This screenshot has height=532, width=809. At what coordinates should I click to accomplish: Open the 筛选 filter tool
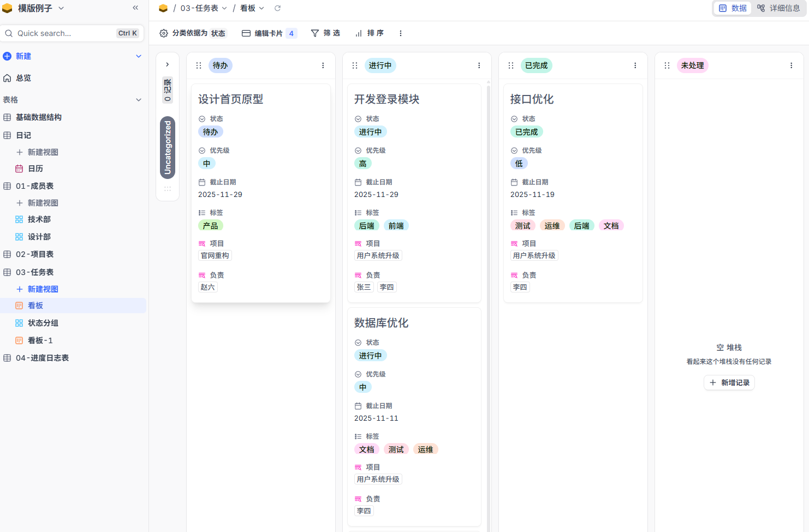[325, 33]
